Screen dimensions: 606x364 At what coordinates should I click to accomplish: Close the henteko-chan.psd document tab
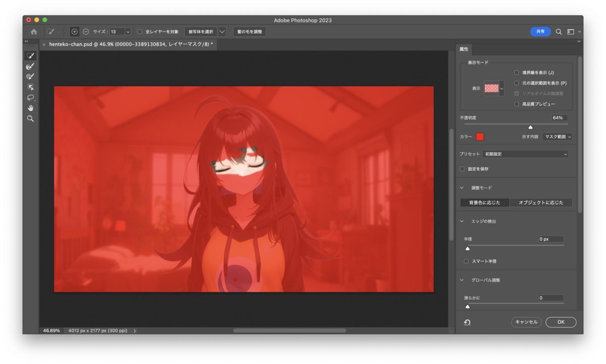click(44, 44)
